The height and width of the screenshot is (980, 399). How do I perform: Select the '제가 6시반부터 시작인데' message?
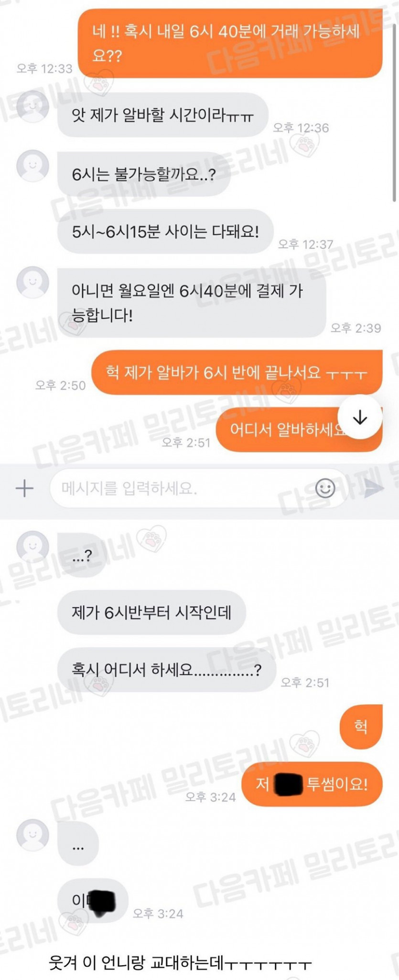tap(151, 612)
